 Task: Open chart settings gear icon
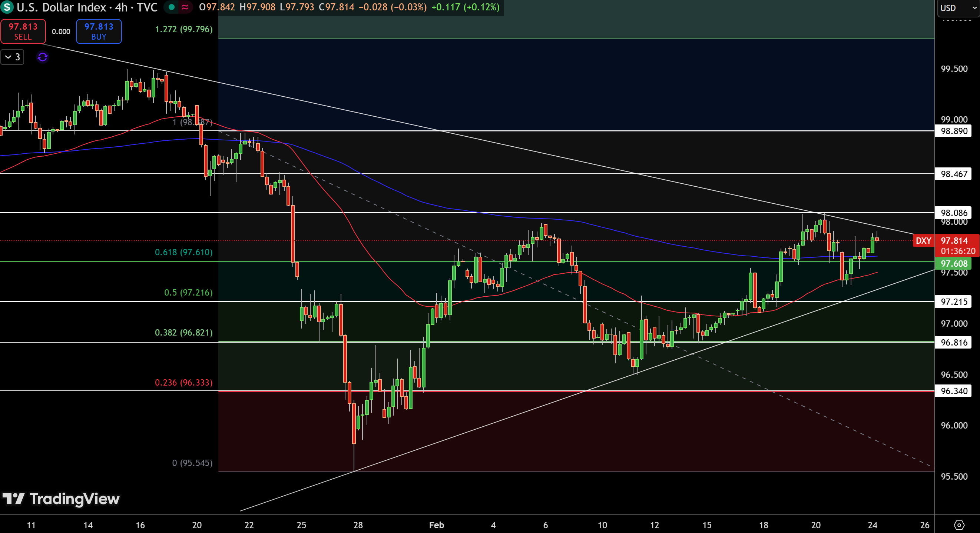pyautogui.click(x=959, y=525)
